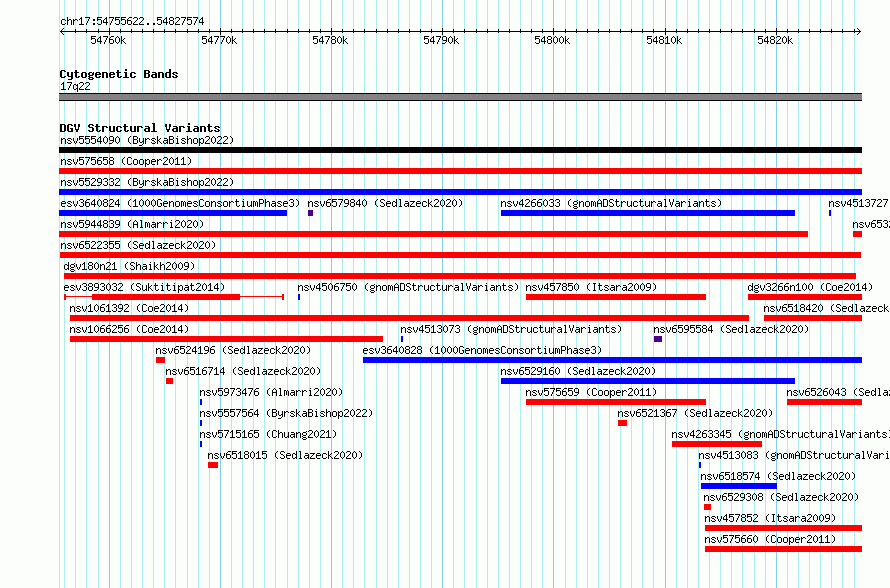Click the nsv5529332 (ByrskaBishop2022) label
This screenshot has width=890, height=588.
pyautogui.click(x=147, y=182)
